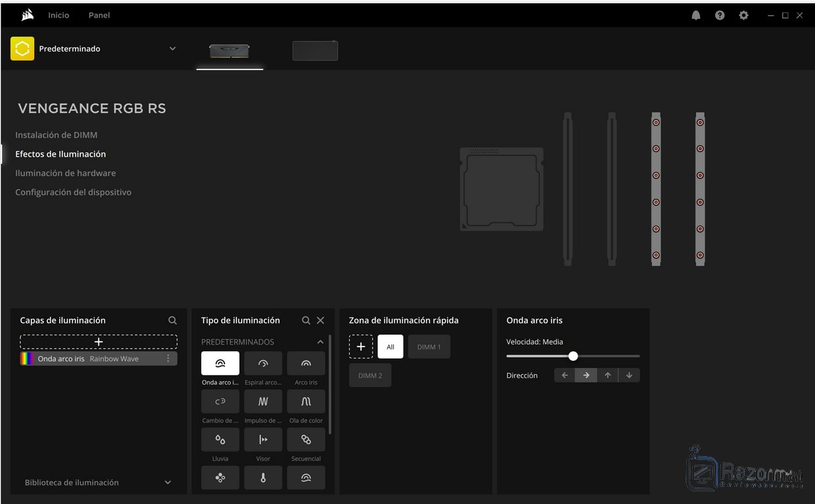Close the Tipo de iluminación panel
This screenshot has width=815, height=504.
(320, 320)
